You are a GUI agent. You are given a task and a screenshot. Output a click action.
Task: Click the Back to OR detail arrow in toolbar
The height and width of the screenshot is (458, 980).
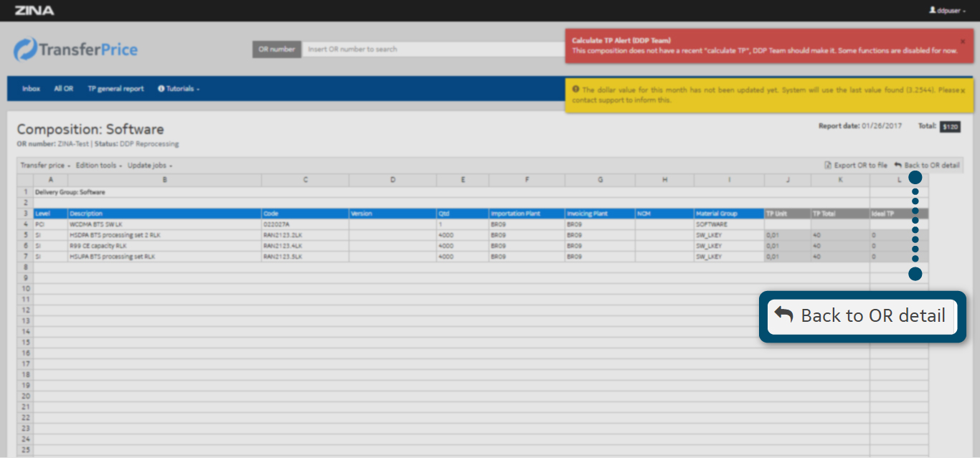tap(897, 166)
